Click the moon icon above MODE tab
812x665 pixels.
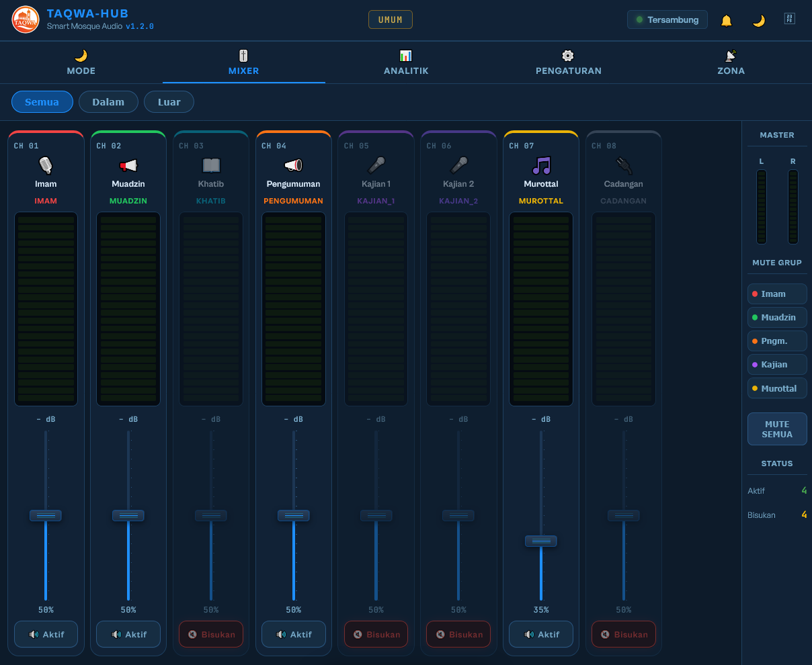81,56
